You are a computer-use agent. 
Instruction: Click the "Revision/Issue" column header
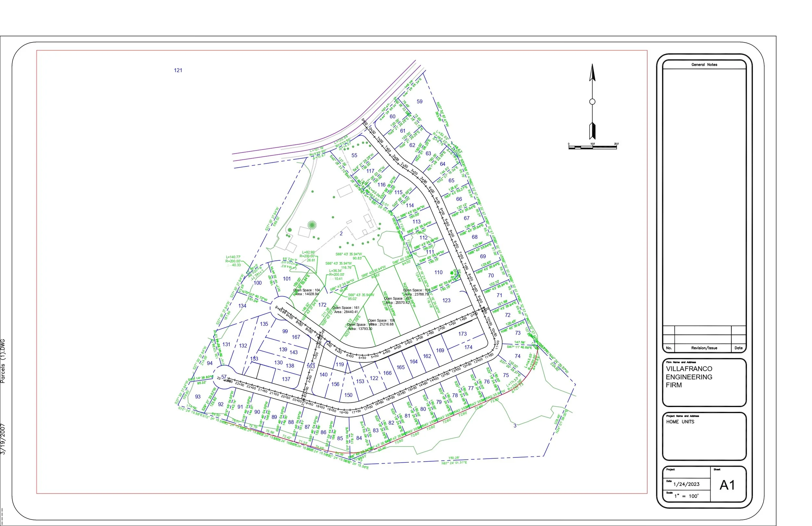tap(704, 348)
